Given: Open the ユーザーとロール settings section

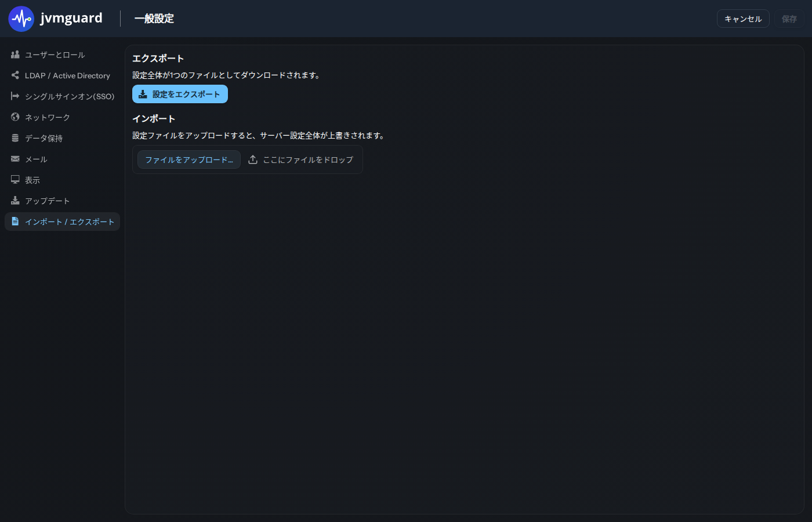Looking at the screenshot, I should [x=62, y=55].
